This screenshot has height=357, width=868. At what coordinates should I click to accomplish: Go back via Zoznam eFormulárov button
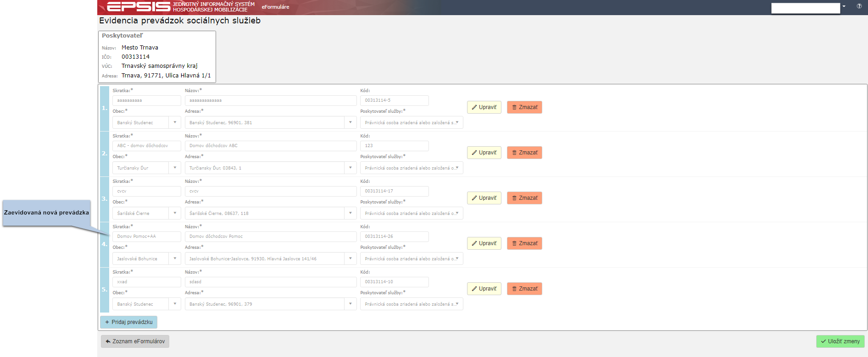[135, 341]
